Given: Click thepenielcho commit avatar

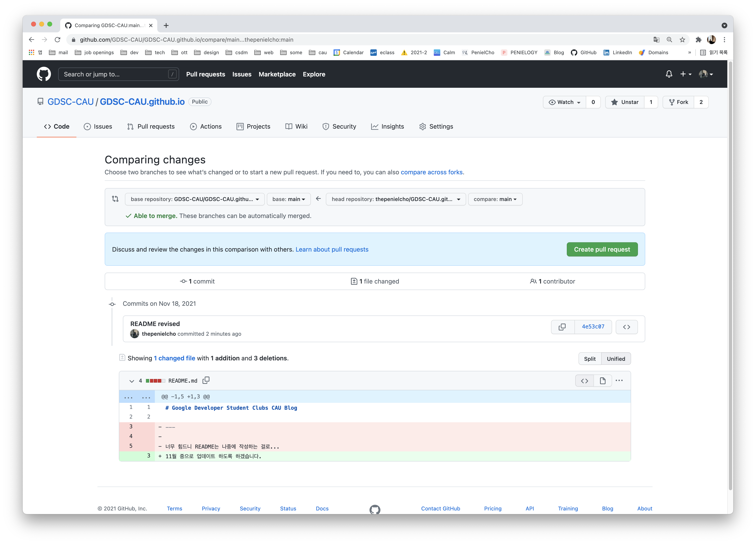Looking at the screenshot, I should coord(135,333).
